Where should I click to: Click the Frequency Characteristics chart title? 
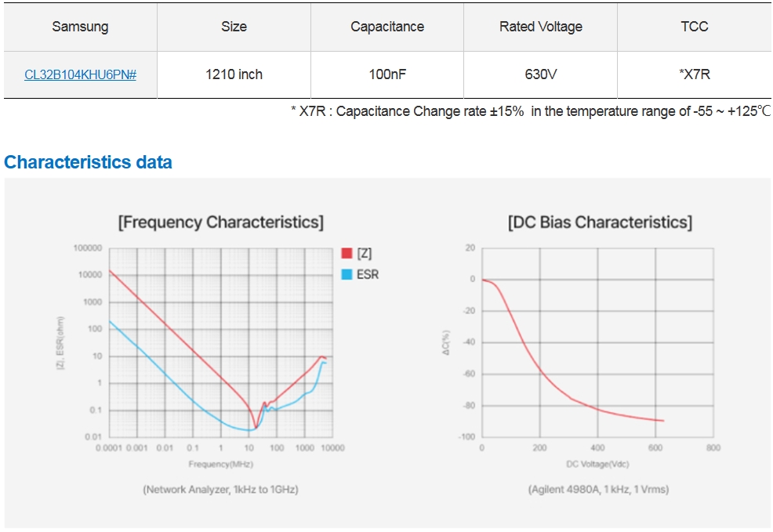point(220,223)
